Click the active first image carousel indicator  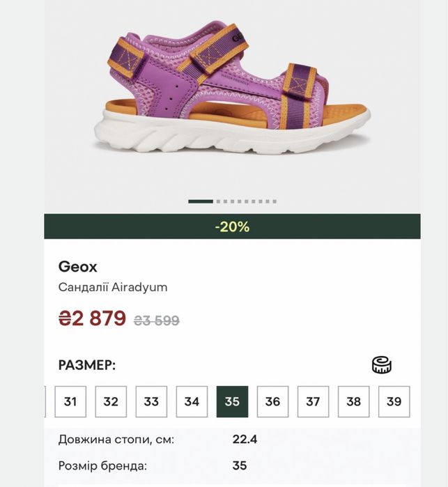[x=201, y=201]
